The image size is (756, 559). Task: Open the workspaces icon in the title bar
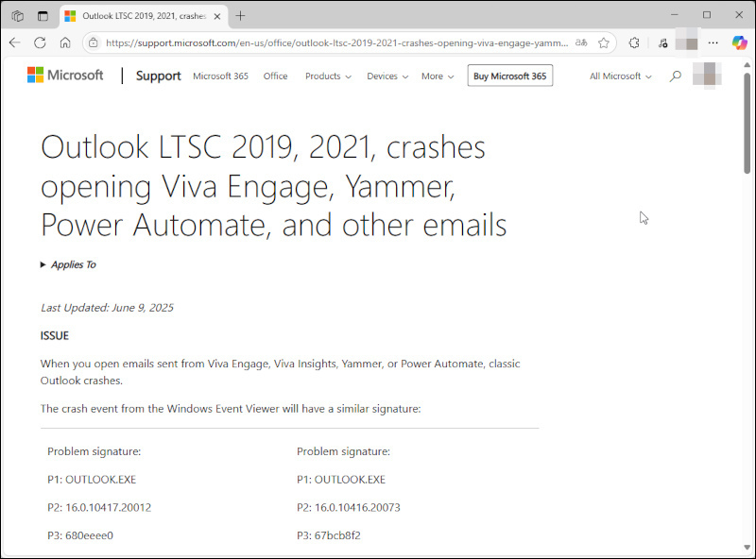(18, 16)
